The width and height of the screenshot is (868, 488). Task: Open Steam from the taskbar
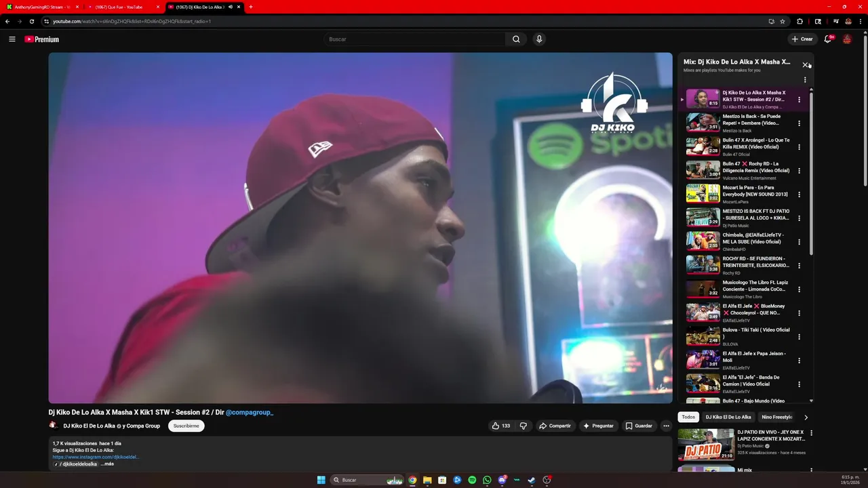coord(532,480)
